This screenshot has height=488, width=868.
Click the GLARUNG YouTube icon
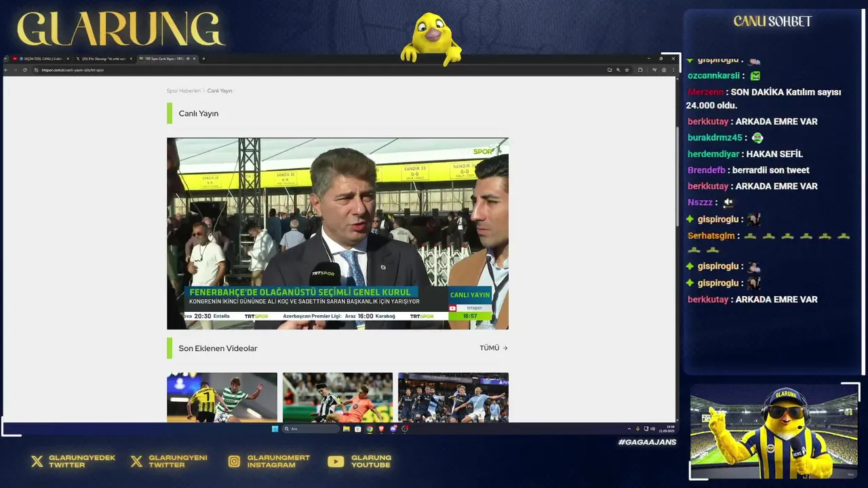(336, 462)
